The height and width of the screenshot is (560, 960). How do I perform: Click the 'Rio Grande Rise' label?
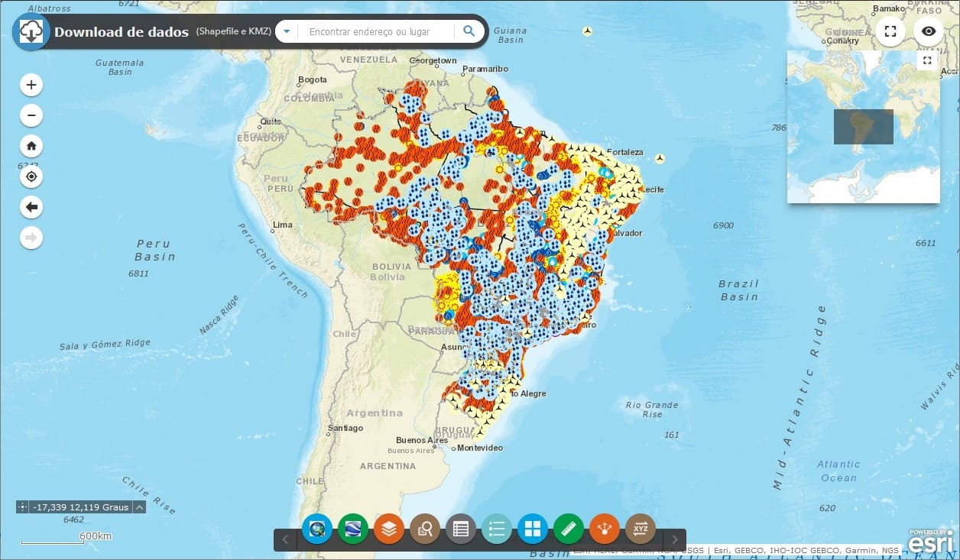pos(652,409)
